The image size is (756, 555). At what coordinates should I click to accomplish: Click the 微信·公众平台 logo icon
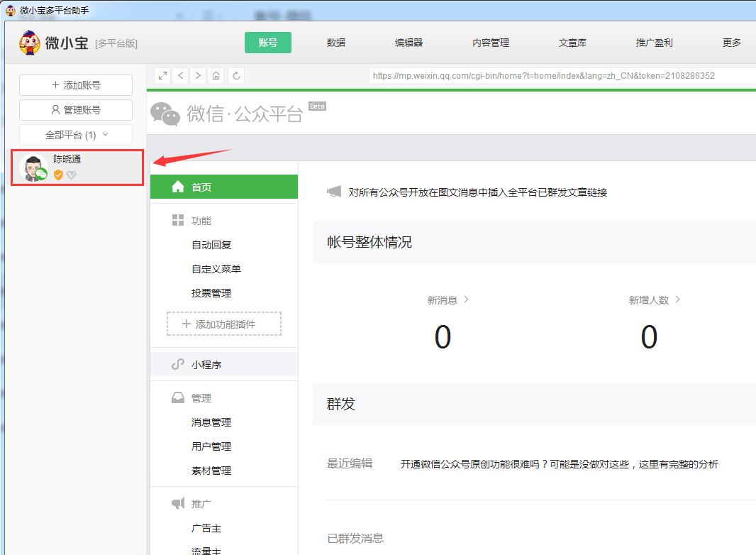tap(165, 112)
